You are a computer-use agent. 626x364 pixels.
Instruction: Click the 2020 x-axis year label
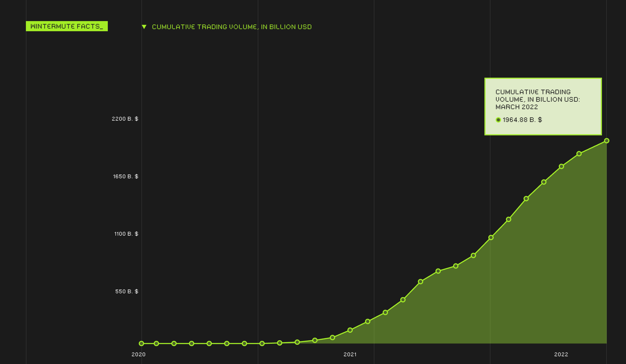tap(138, 354)
